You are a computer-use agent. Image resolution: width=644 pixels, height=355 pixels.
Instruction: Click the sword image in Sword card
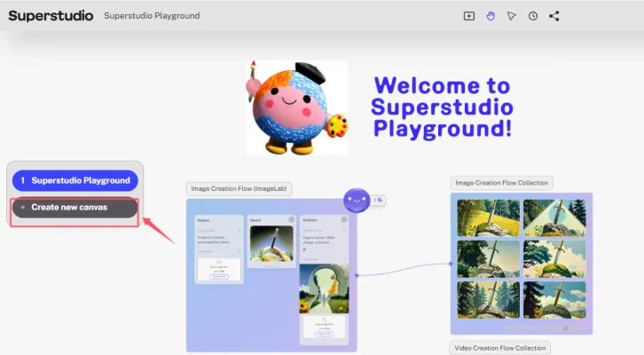(271, 246)
